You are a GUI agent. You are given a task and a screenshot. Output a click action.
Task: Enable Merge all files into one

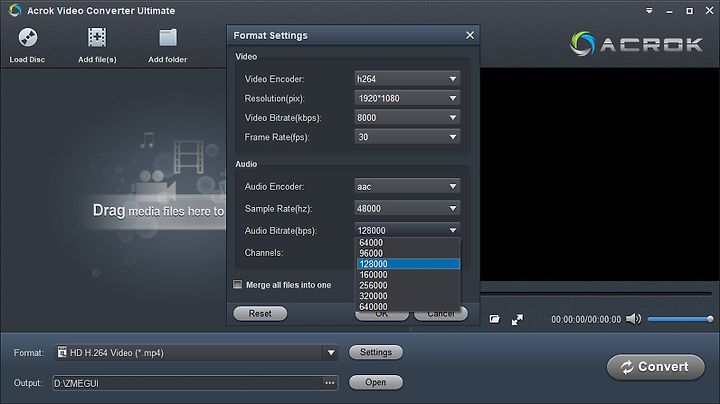237,285
